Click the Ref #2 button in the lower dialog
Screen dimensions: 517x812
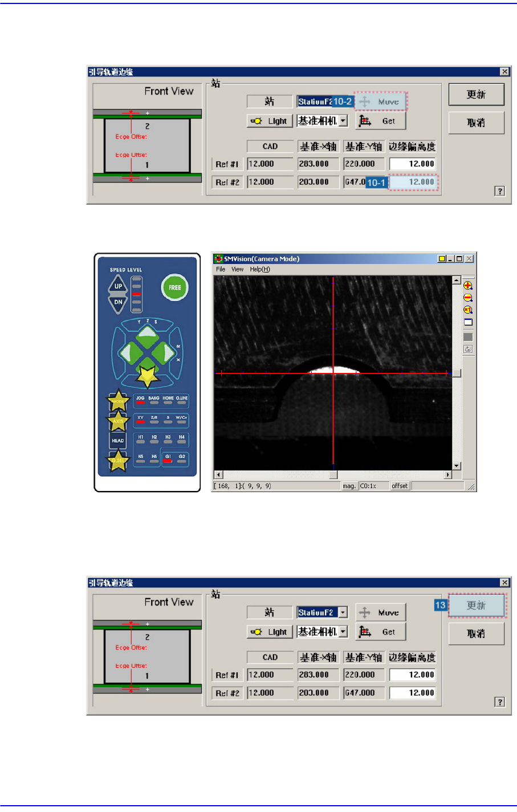227,693
